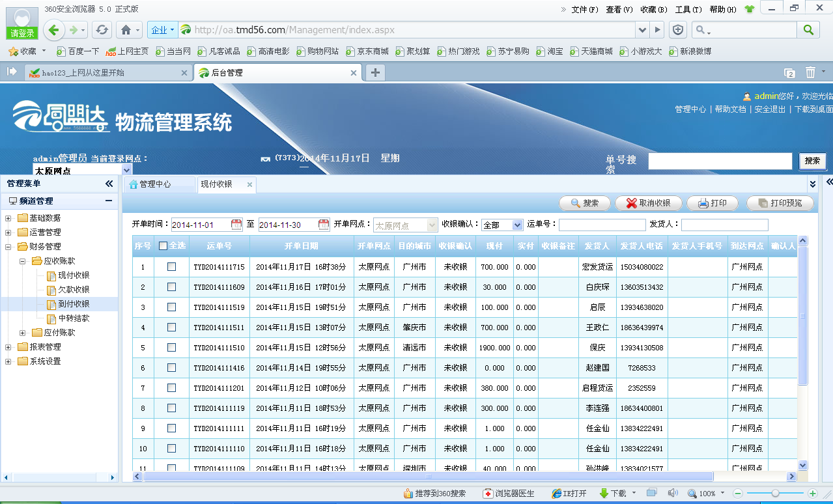This screenshot has height=504, width=833.
Task: Check the box for row TYD2014111715
Action: (171, 266)
